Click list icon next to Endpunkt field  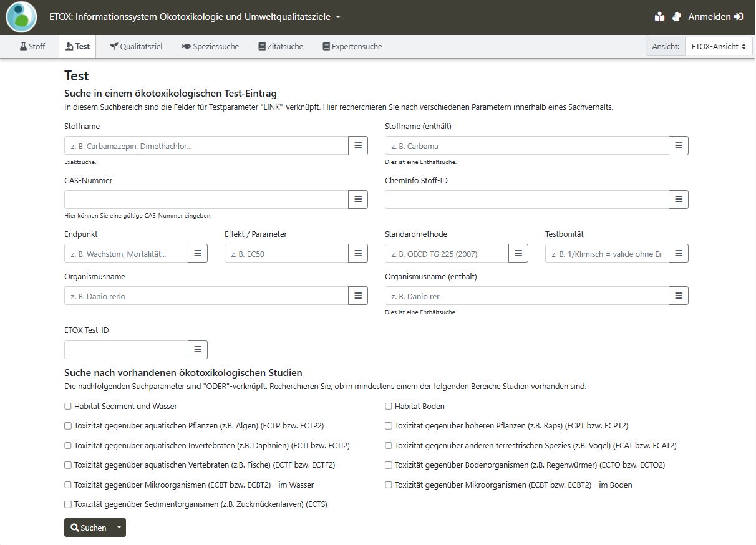coord(198,253)
